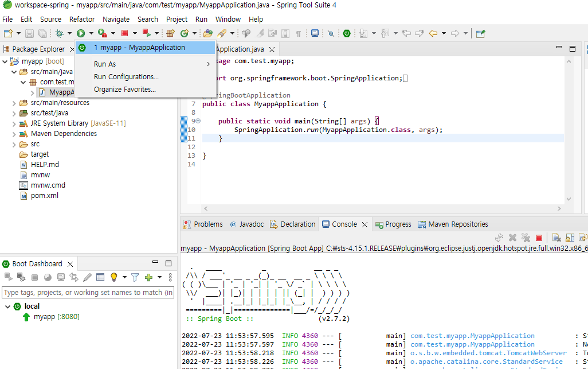The width and height of the screenshot is (588, 369).
Task: Collapse the local node in Boot Dashboard
Action: (7, 306)
